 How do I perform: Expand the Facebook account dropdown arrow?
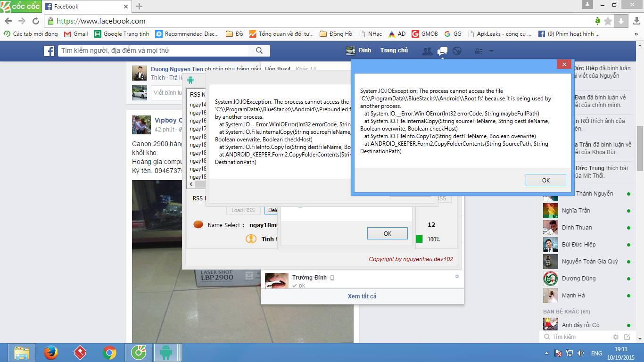coord(491,51)
